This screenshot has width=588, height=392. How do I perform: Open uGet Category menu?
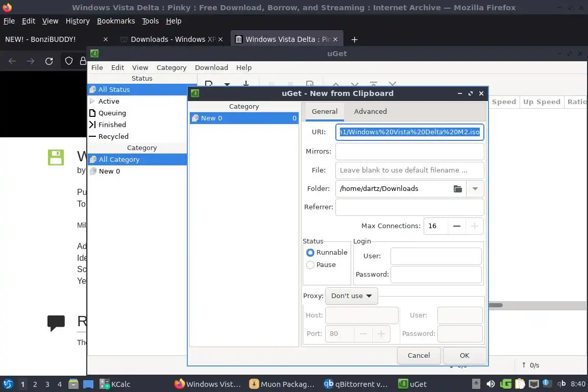coord(171,67)
